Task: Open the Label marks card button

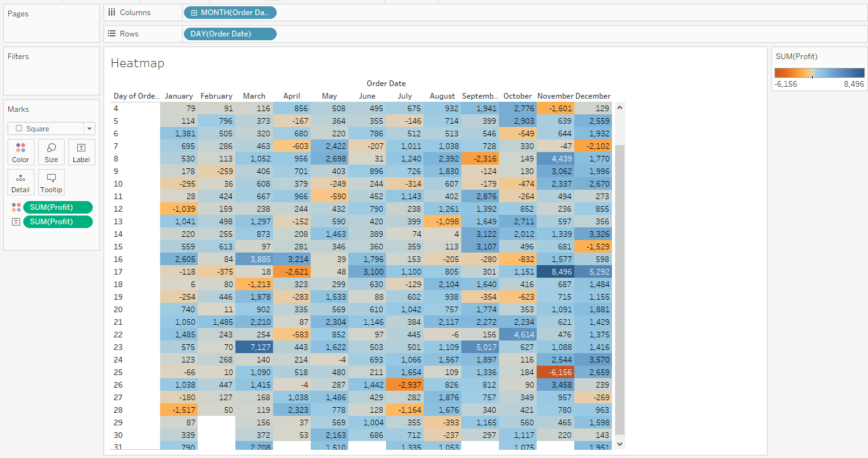Action: pos(81,152)
